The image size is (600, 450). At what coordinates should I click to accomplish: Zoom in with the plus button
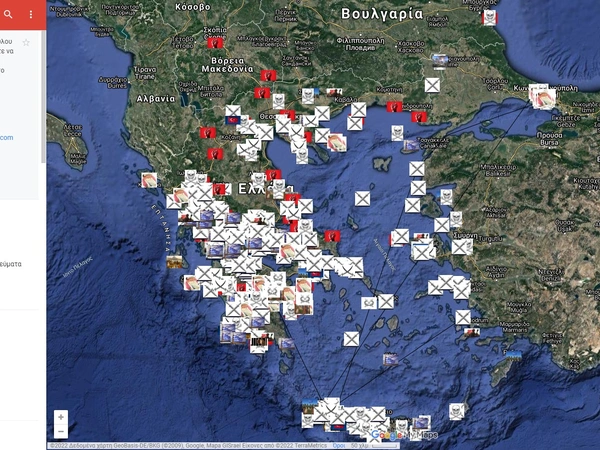(x=61, y=417)
